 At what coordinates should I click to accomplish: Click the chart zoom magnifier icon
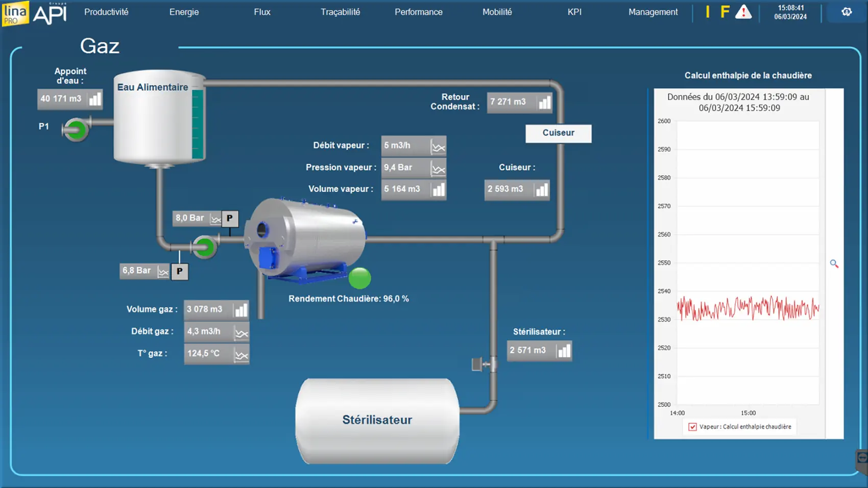point(834,264)
